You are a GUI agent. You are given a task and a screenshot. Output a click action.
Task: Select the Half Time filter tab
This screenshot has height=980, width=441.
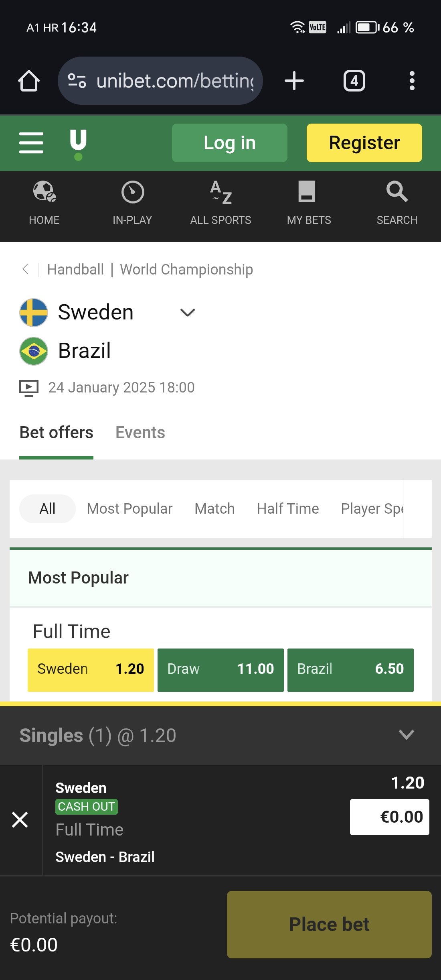pyautogui.click(x=287, y=508)
